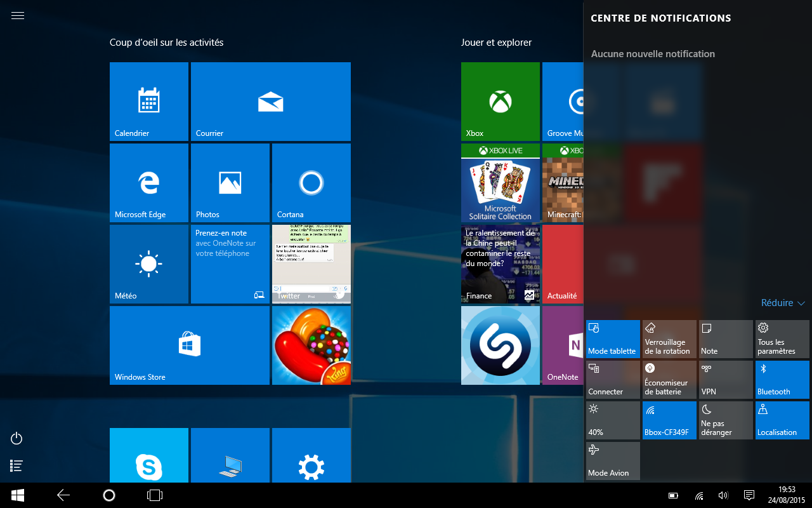Toggle Mode Avion
Viewport: 812px width, 508px height.
tap(613, 461)
